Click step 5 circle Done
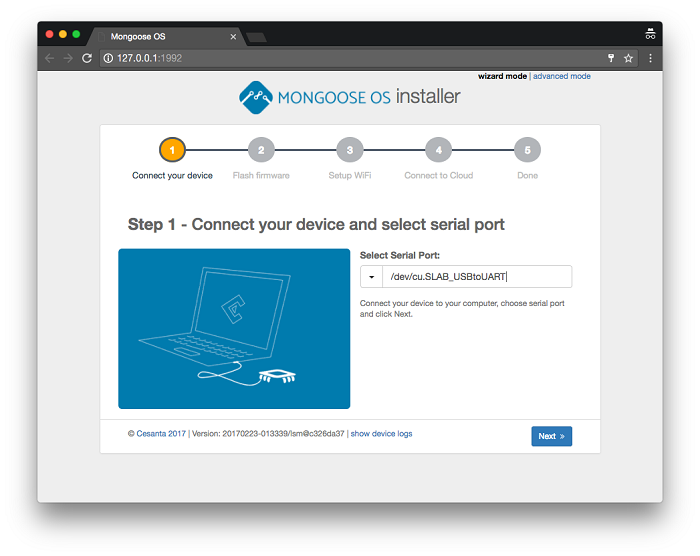Screen dimensions: 700x556 (528, 150)
